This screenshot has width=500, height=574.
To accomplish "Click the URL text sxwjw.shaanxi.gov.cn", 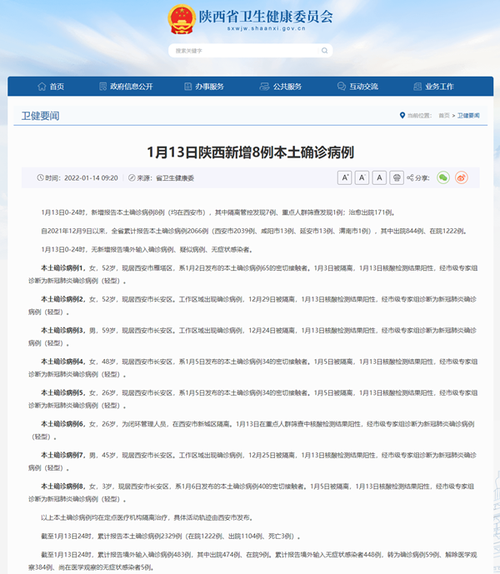I will 266,29.
